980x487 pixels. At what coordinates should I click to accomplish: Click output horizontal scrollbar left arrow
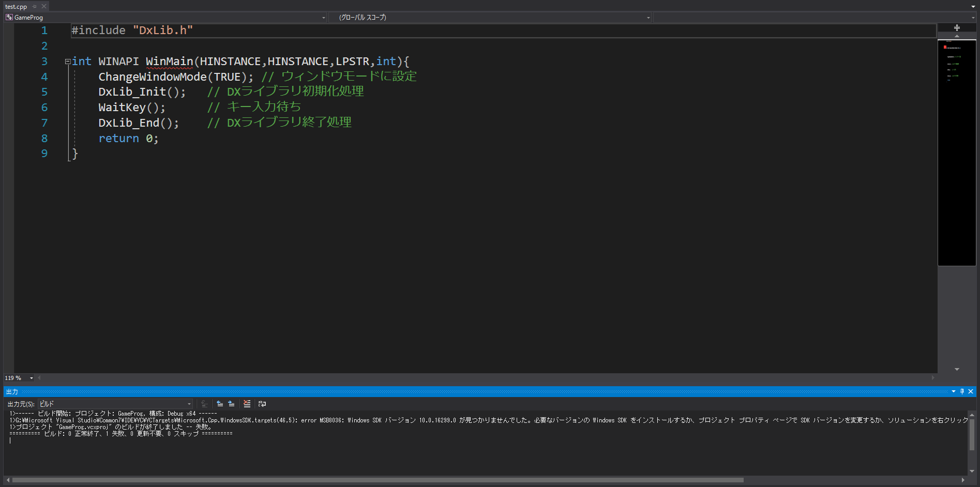coord(8,480)
